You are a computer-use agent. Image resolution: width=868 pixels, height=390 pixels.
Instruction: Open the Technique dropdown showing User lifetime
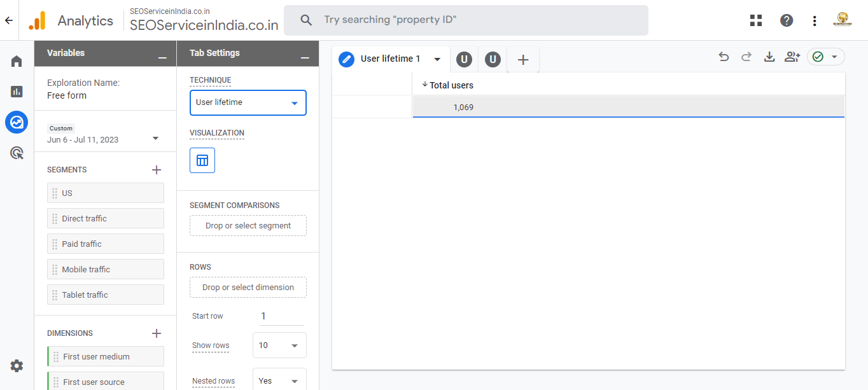pyautogui.click(x=248, y=102)
